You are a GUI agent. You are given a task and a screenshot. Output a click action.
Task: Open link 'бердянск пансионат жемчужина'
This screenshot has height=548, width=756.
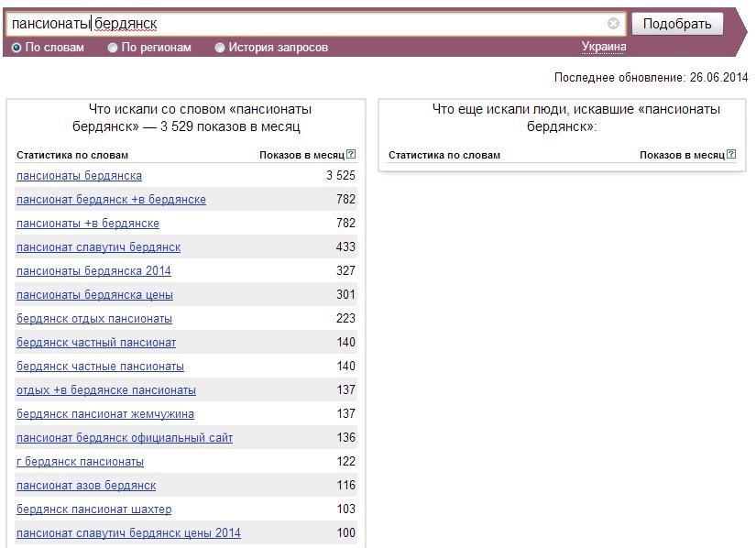pyautogui.click(x=105, y=414)
